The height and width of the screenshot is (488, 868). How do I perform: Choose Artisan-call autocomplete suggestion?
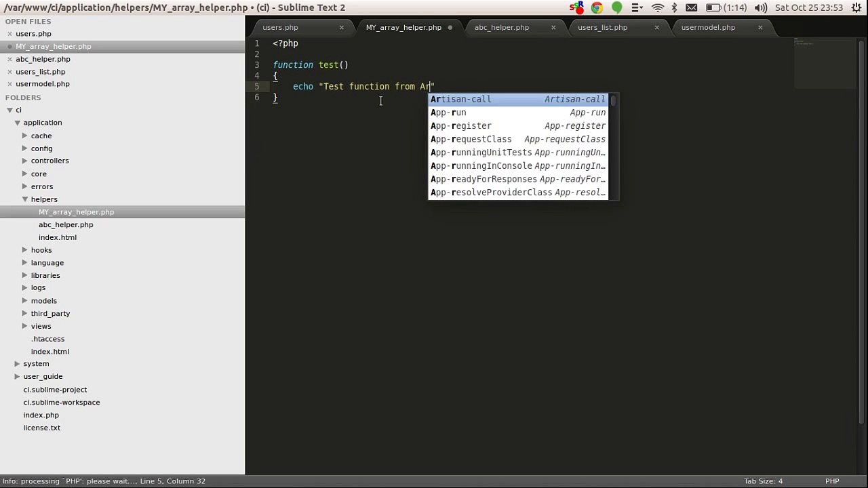[x=518, y=100]
